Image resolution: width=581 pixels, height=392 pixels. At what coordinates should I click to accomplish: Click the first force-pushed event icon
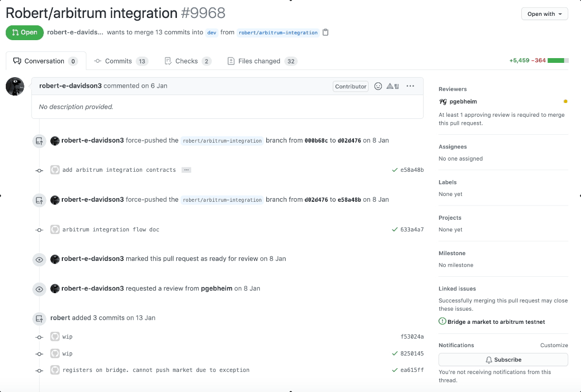pos(39,141)
